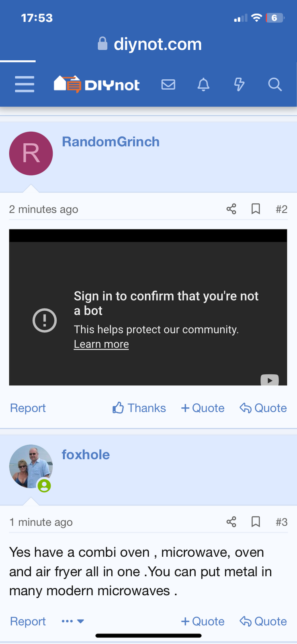Open the lightning bolt what's new icon

click(239, 85)
